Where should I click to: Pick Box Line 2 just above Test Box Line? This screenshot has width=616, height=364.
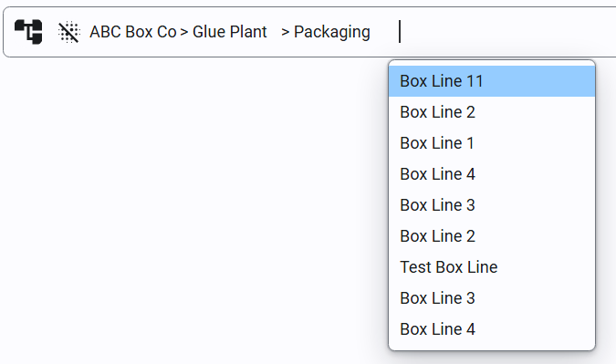[492, 236]
